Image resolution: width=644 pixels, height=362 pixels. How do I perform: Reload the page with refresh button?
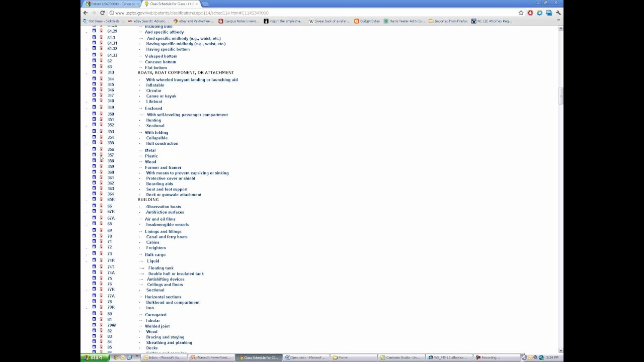[x=103, y=13]
